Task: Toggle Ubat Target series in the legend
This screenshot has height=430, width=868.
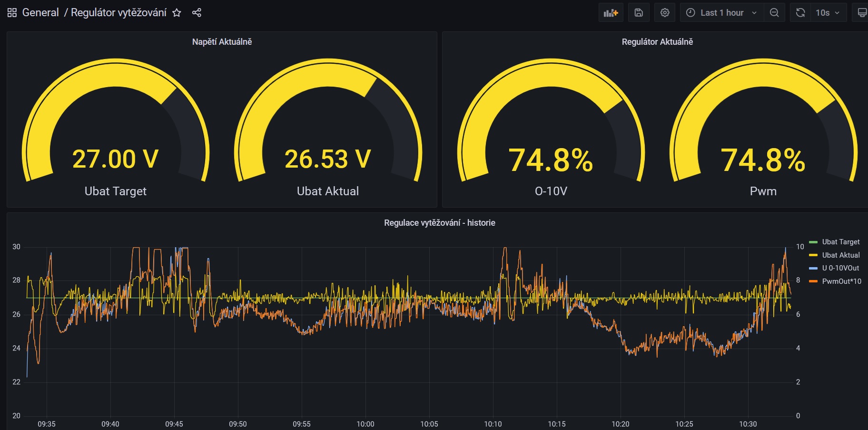Action: [841, 242]
